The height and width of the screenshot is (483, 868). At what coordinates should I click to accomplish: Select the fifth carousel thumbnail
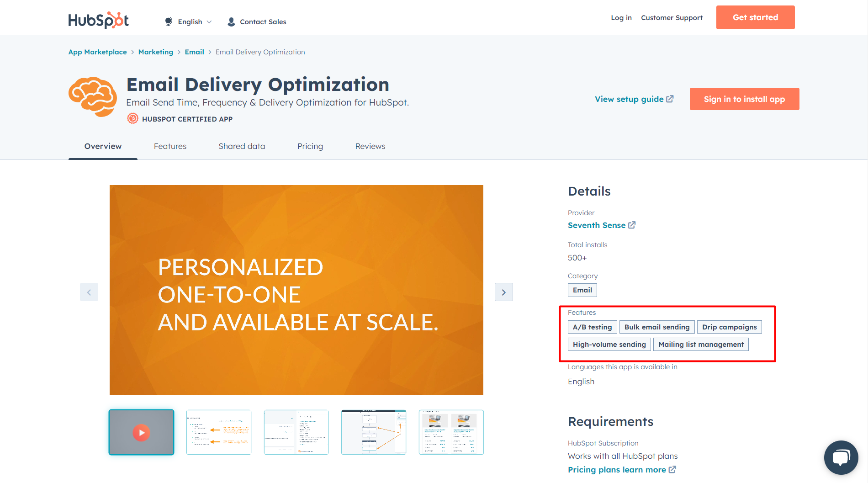451,432
